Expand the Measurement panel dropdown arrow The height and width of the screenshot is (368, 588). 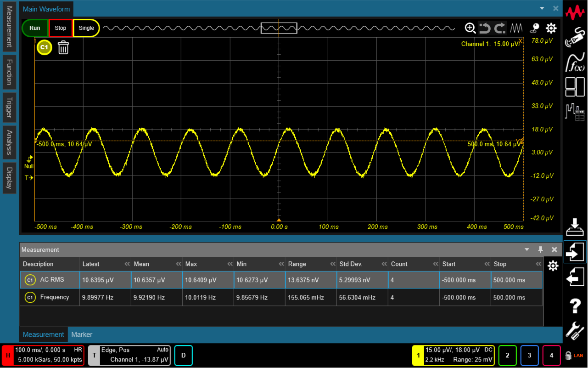point(526,249)
